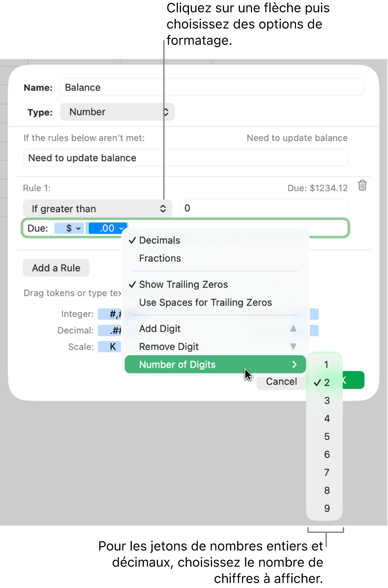Open the If greater than condition dropdown
The image size is (388, 588).
coord(97,208)
